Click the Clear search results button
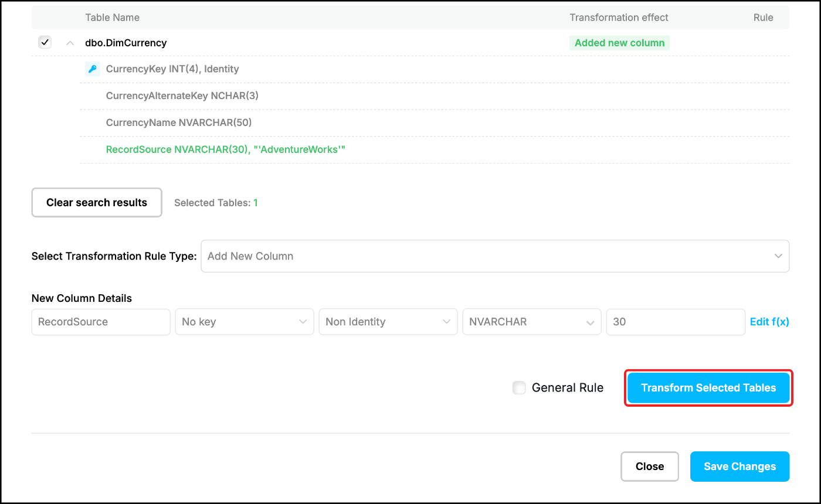 97,203
